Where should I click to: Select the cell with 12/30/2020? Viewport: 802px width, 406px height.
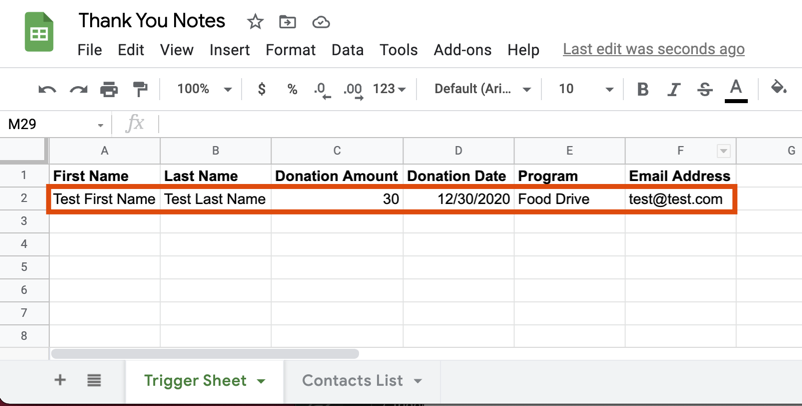click(x=458, y=199)
